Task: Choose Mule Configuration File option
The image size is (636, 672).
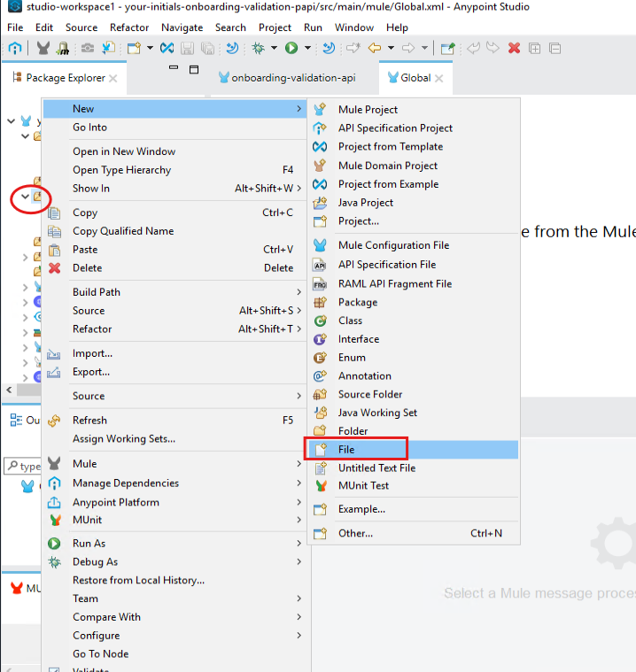Action: click(393, 245)
